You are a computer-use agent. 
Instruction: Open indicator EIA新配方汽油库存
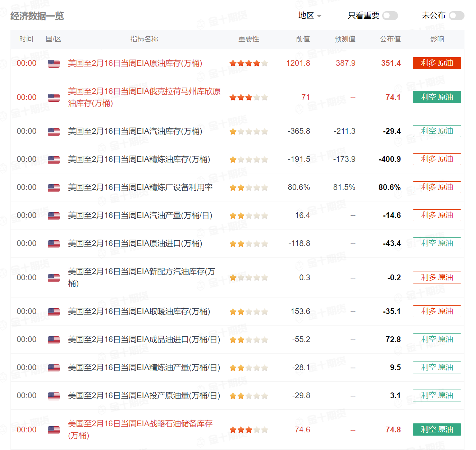tap(142, 277)
